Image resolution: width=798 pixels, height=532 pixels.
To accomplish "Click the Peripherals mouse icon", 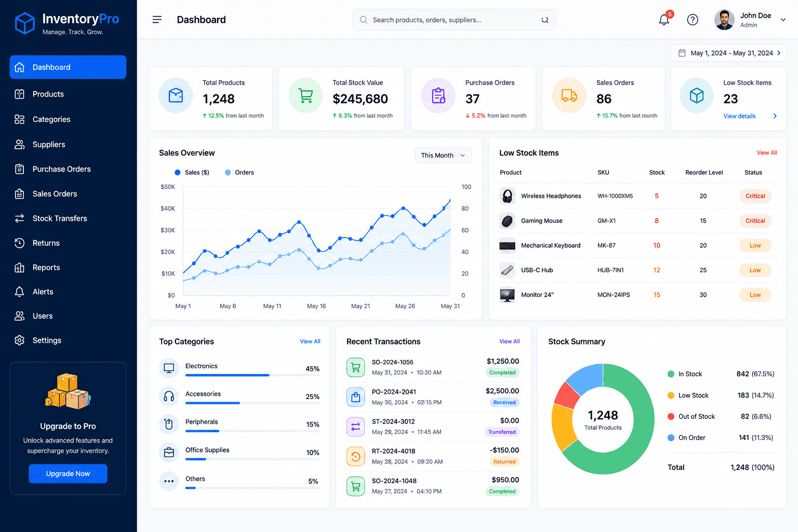I will coord(169,424).
